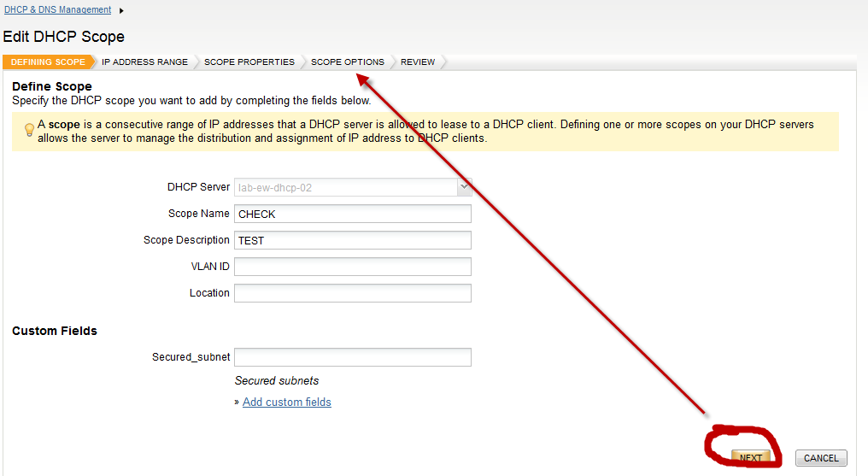
Task: Open the Scope Properties step tab
Action: [249, 62]
